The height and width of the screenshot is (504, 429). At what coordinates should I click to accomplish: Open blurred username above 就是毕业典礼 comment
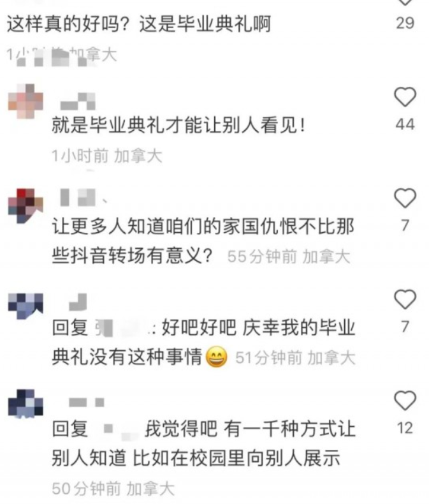(x=78, y=101)
